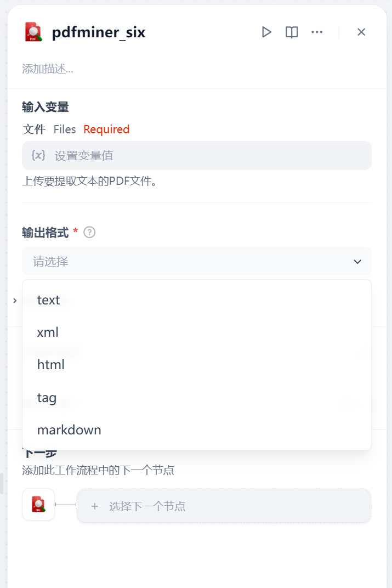Click the output format help question icon

pos(89,233)
